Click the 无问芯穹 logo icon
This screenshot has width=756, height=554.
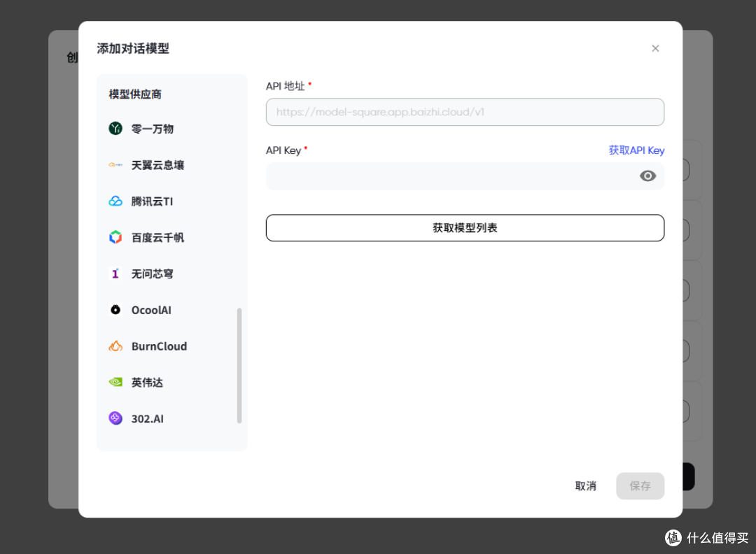click(115, 274)
